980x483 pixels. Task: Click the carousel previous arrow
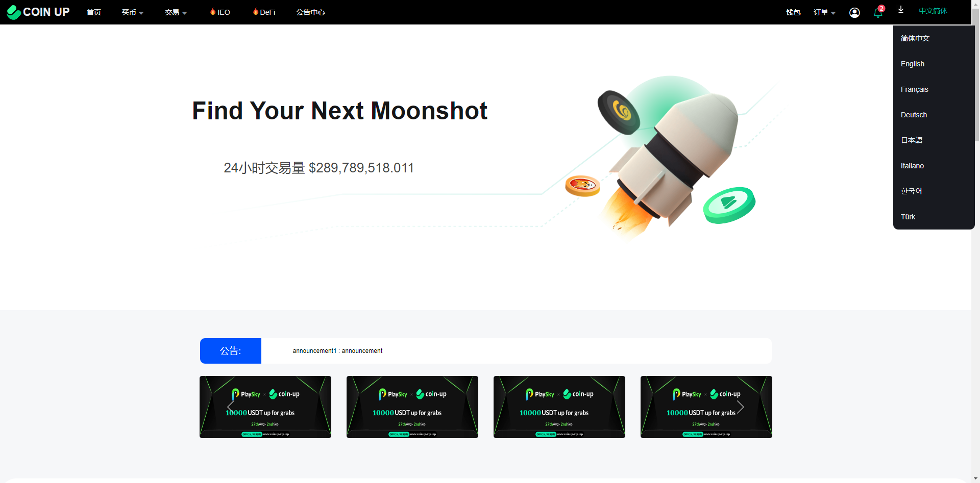[x=231, y=407]
